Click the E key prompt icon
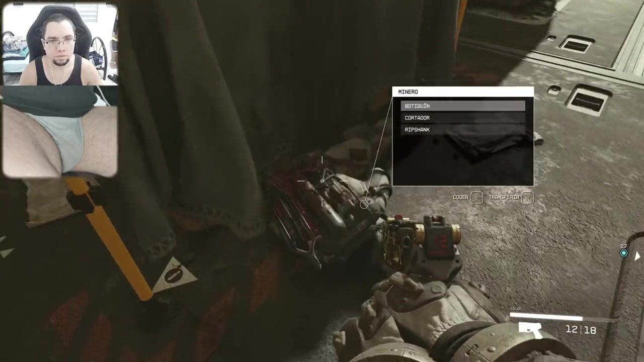Screen dimensions: 644x362 pyautogui.click(x=477, y=198)
